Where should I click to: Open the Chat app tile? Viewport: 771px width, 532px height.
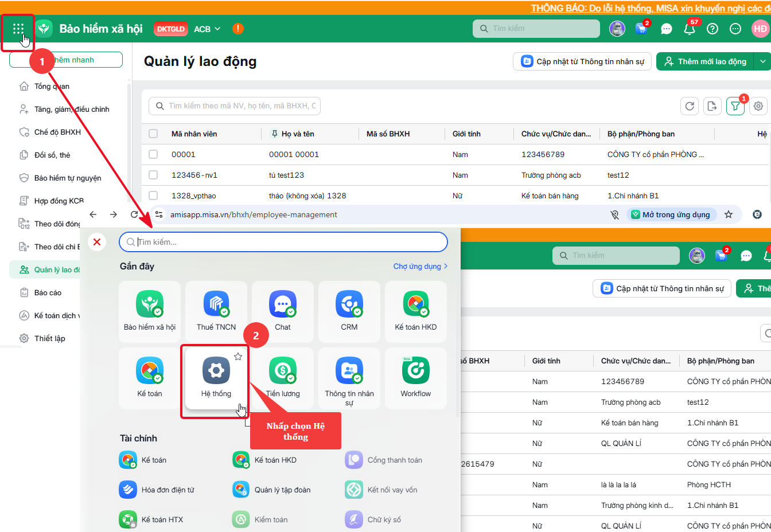pos(283,312)
